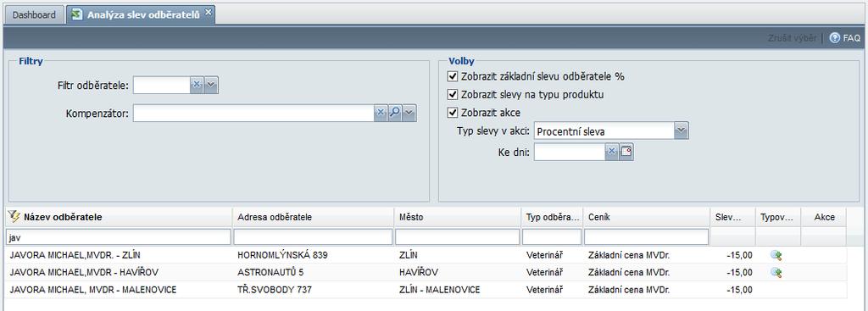Image resolution: width=868 pixels, height=311 pixels.
Task: Sort by Typ odběratele column header
Action: click(553, 217)
